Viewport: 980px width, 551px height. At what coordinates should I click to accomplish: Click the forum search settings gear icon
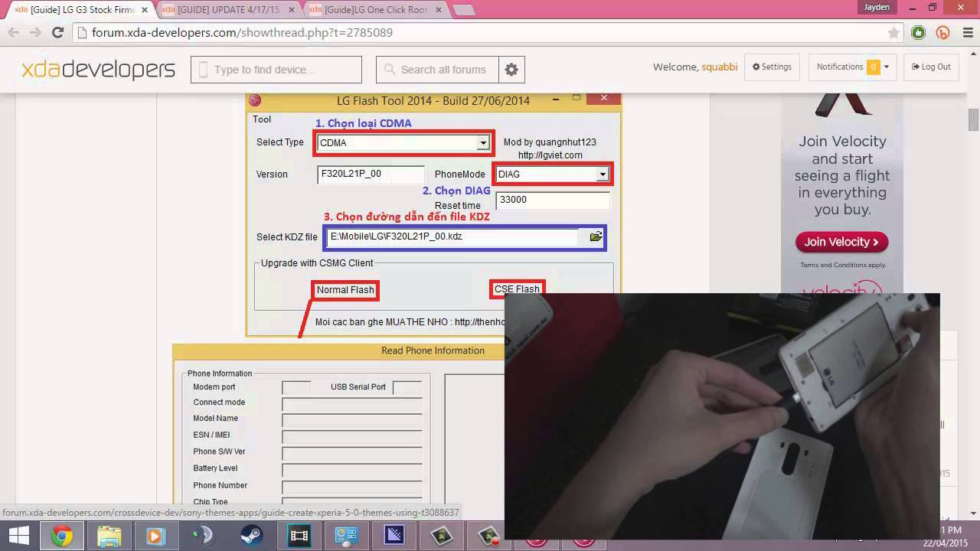point(511,70)
